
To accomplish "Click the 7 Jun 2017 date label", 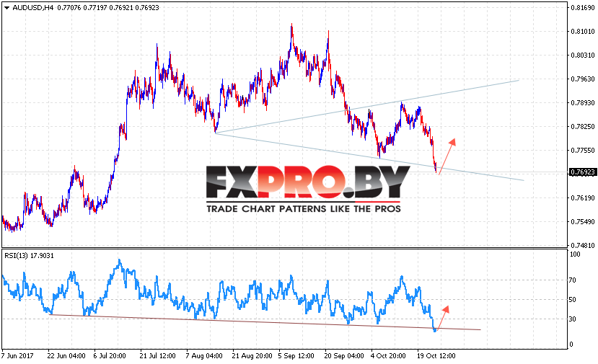I will (x=17, y=356).
